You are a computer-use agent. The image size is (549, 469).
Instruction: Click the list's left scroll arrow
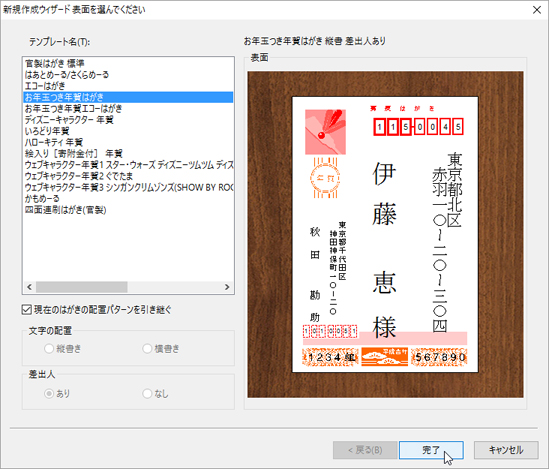point(29,287)
